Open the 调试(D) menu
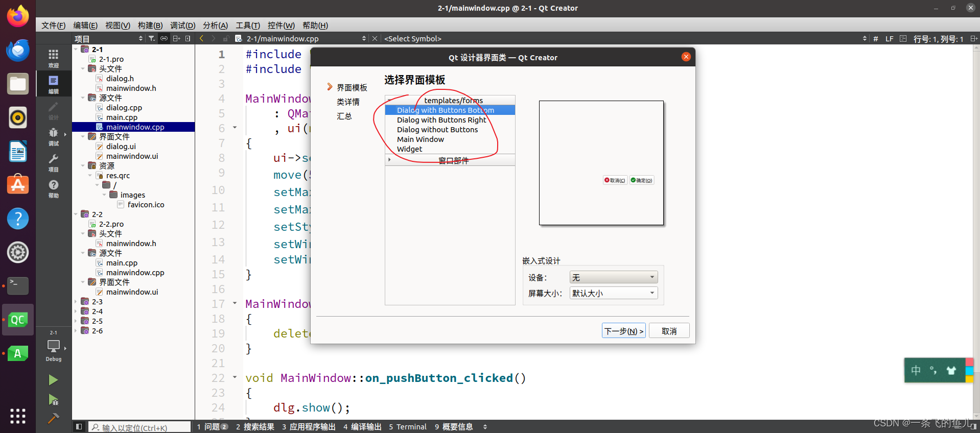980x433 pixels. 182,26
